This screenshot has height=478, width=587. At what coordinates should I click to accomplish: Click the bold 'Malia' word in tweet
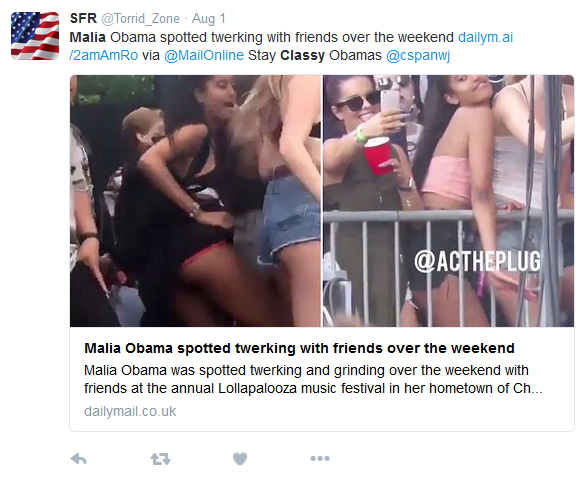[x=88, y=37]
